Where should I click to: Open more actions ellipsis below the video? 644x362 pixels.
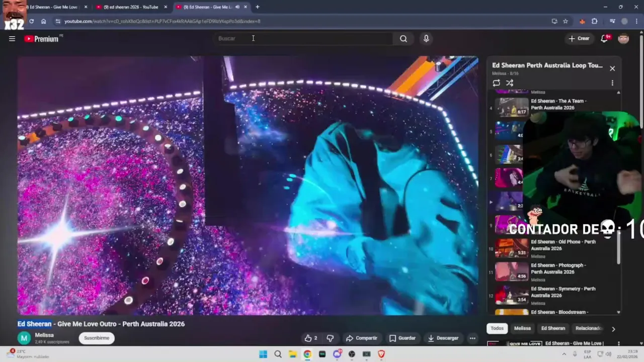coord(472,338)
